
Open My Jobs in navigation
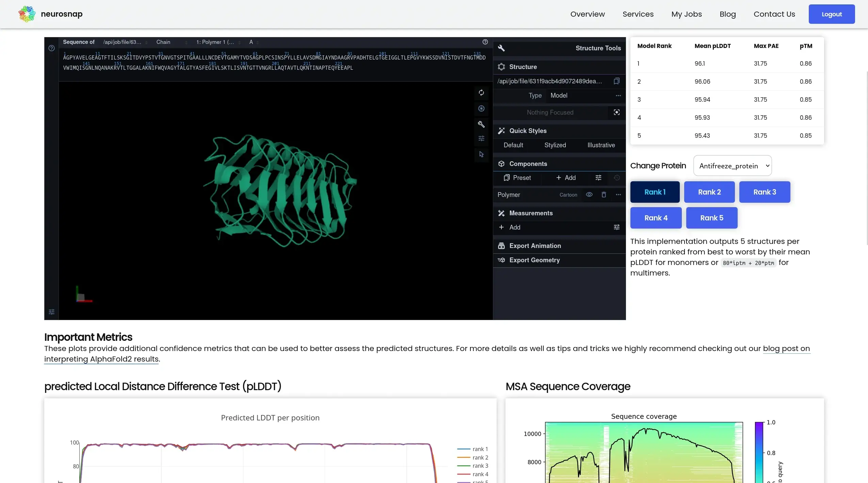click(x=686, y=14)
